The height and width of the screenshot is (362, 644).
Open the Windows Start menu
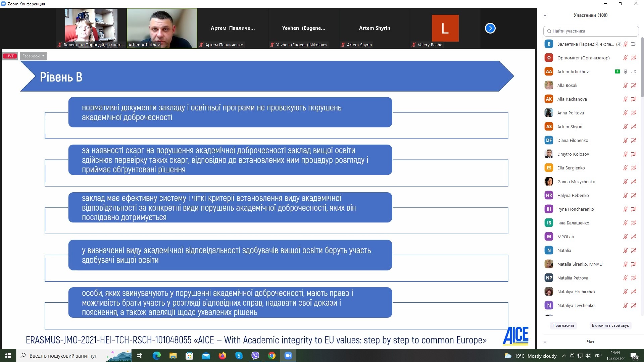coord(8,356)
